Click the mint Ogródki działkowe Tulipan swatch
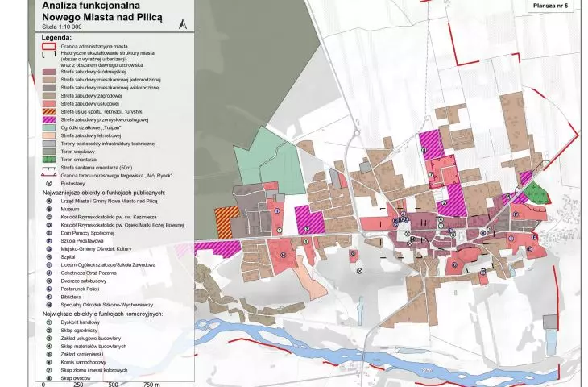 click(49, 127)
